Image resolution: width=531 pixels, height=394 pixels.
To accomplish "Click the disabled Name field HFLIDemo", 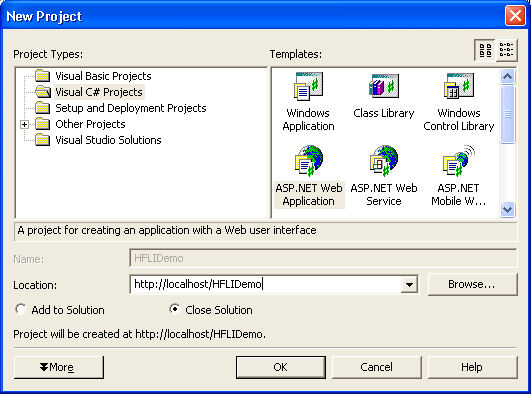I will (x=323, y=258).
